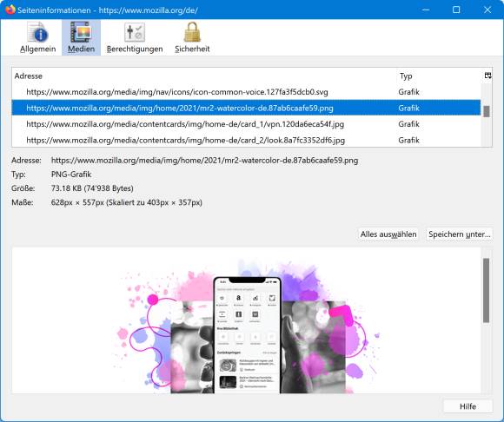This screenshot has height=422, width=504.
Task: Switch to the Berechtigungen tab label
Action: click(135, 49)
